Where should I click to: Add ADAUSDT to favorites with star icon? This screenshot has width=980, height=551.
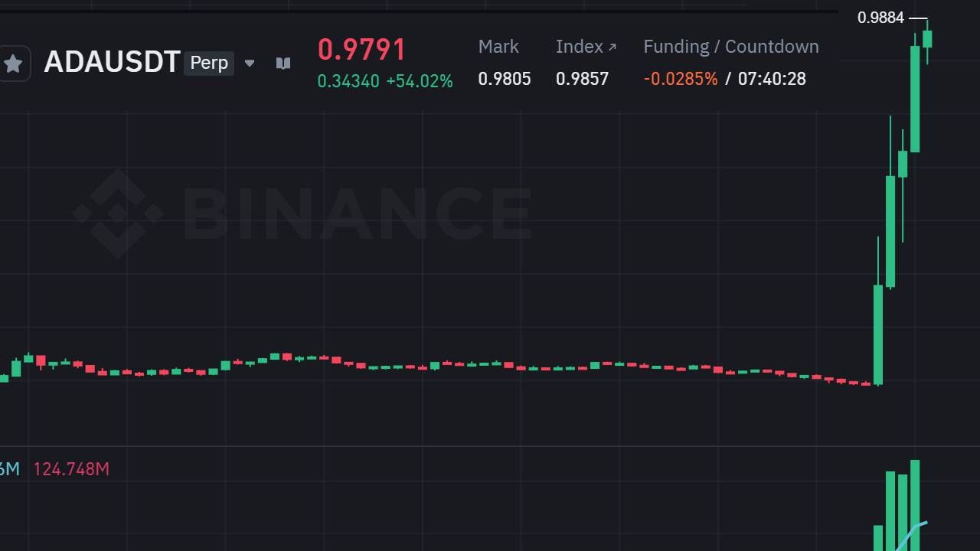pos(13,64)
